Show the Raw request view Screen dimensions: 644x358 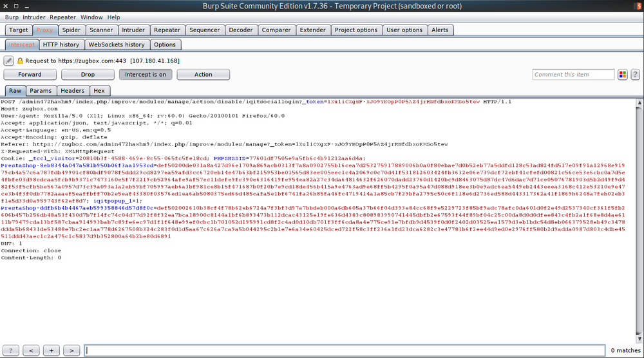tap(15, 91)
